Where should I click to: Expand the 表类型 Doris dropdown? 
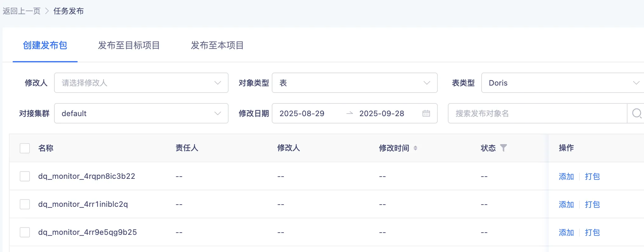(x=563, y=83)
